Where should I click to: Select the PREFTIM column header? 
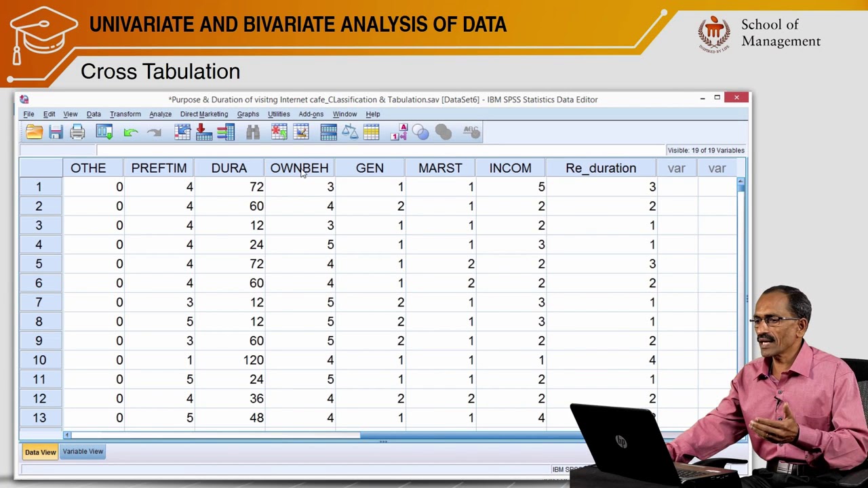[x=159, y=168]
